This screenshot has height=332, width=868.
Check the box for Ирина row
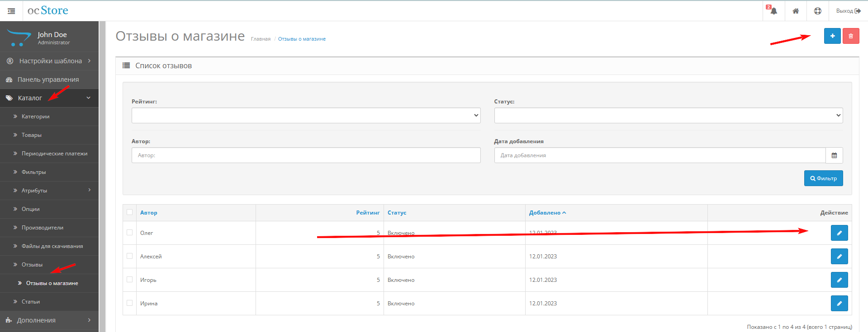pyautogui.click(x=130, y=303)
